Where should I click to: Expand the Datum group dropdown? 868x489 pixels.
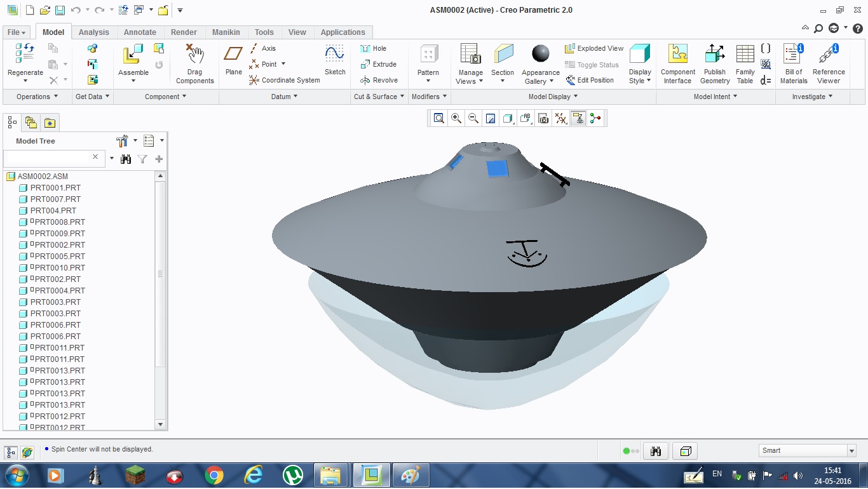click(285, 97)
